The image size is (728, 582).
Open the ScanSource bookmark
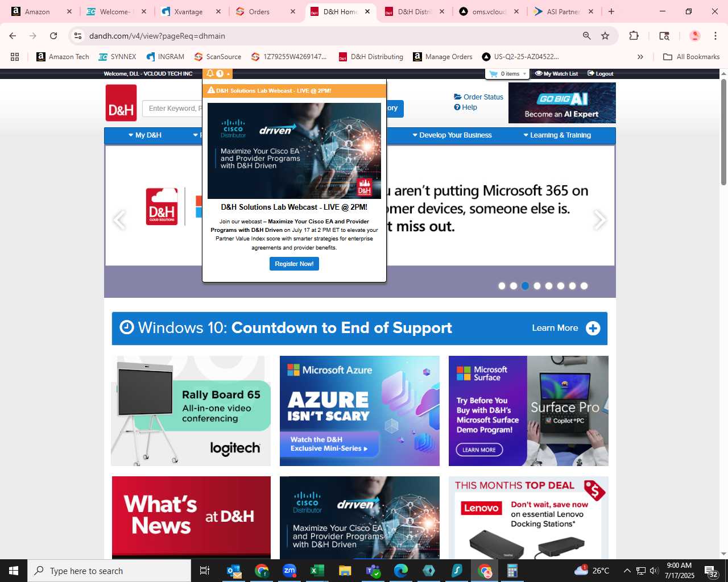pos(217,57)
